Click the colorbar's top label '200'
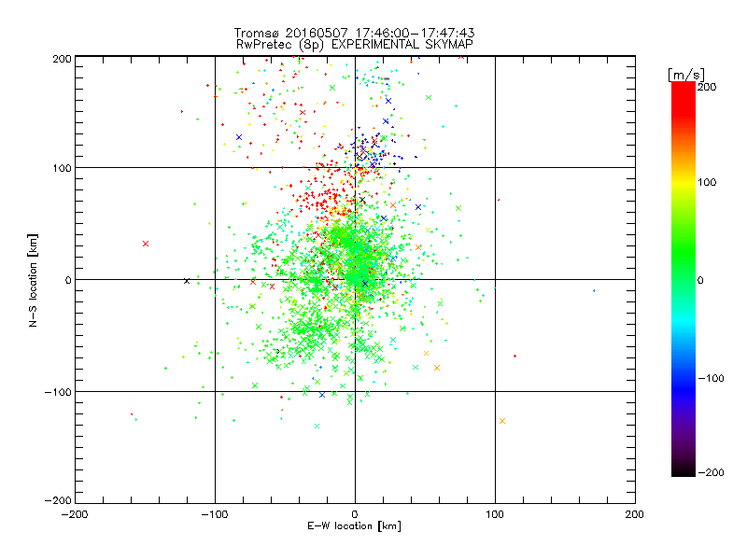The width and height of the screenshot is (747, 560). tap(707, 87)
